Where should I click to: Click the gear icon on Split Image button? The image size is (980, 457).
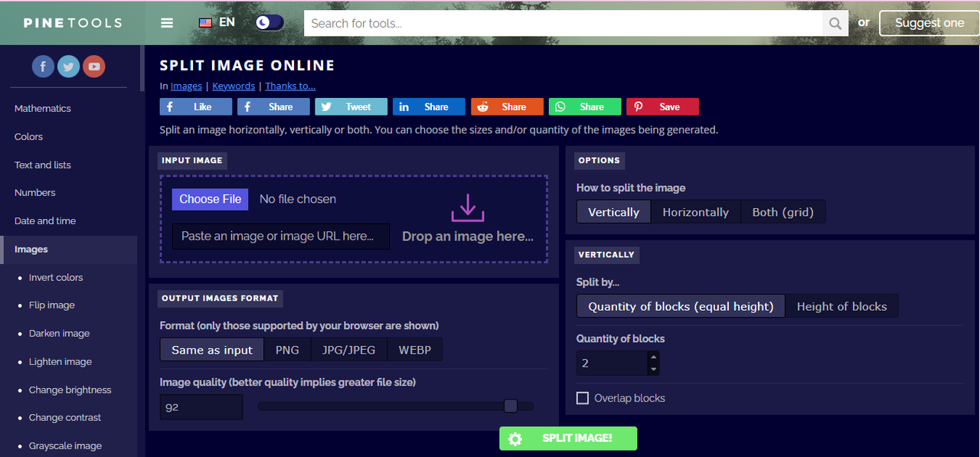click(x=515, y=439)
